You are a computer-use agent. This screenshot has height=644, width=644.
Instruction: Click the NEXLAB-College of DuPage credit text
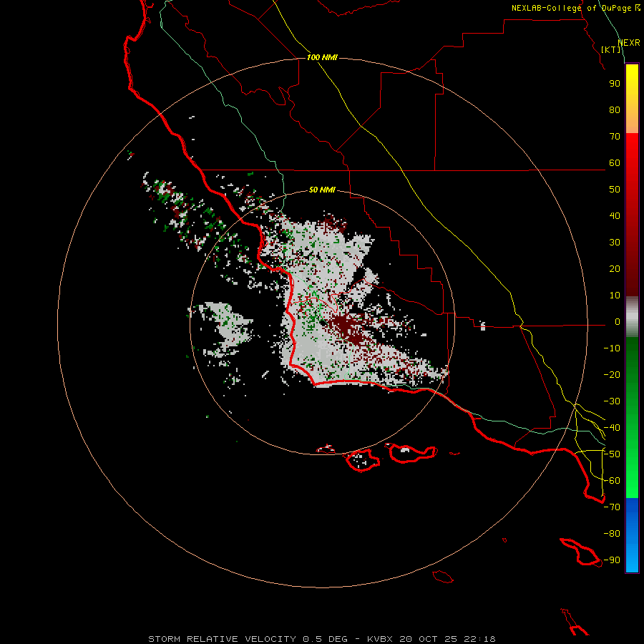pos(575,8)
